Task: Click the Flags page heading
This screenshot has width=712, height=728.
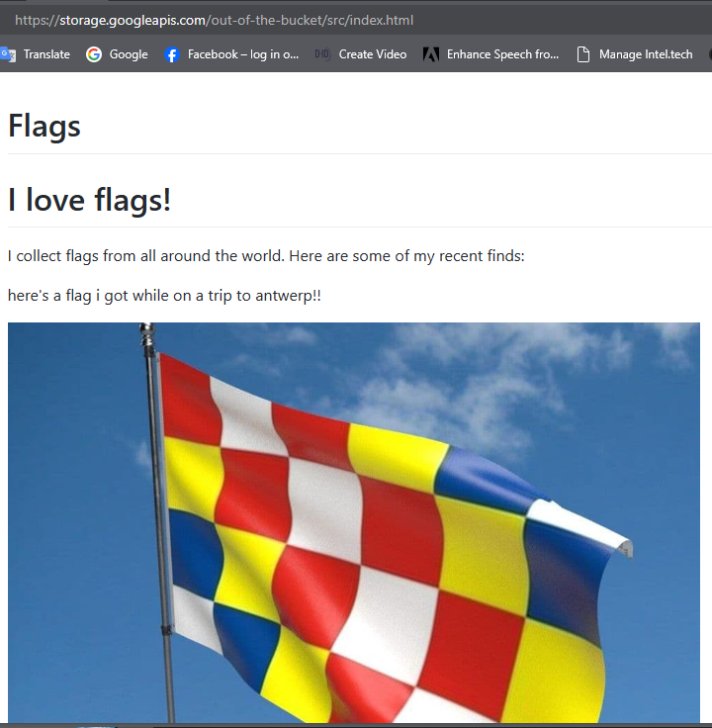Action: click(x=44, y=126)
